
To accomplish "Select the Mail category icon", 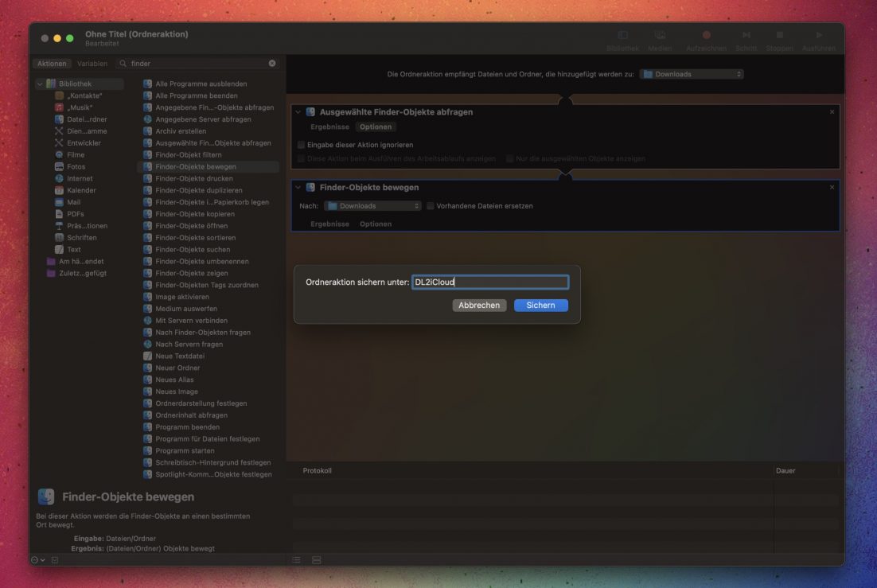I will pyautogui.click(x=59, y=202).
